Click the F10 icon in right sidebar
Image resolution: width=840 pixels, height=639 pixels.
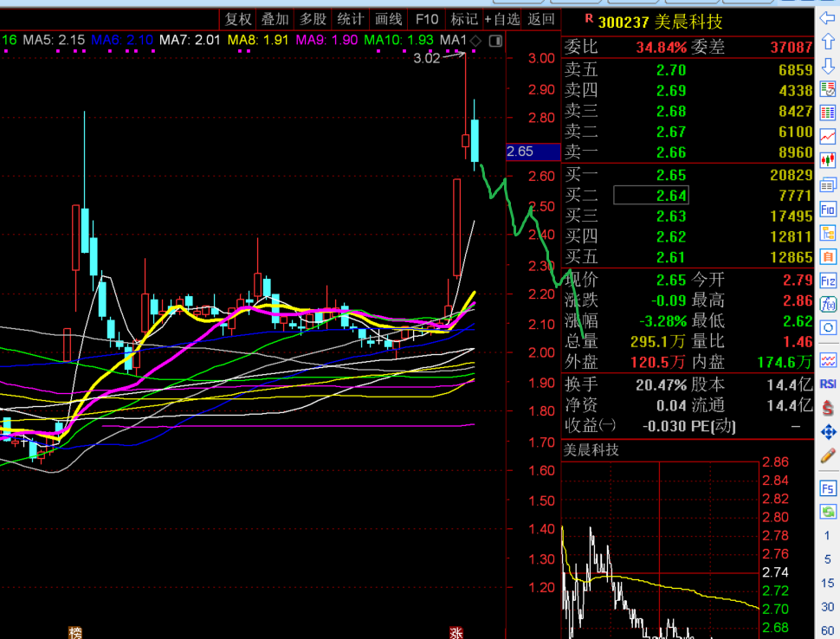pos(828,209)
